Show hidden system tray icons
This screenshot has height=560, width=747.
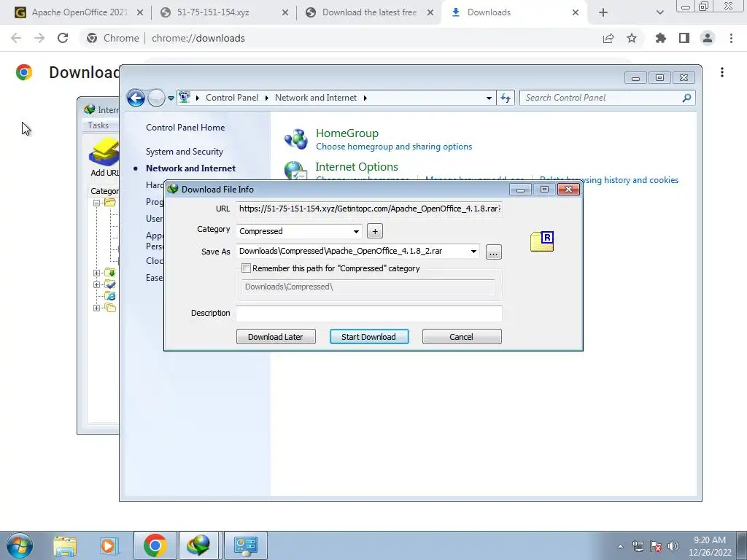[620, 546]
